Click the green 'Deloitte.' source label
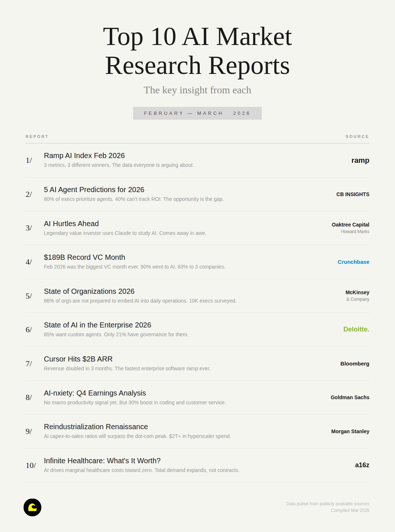 (356, 329)
